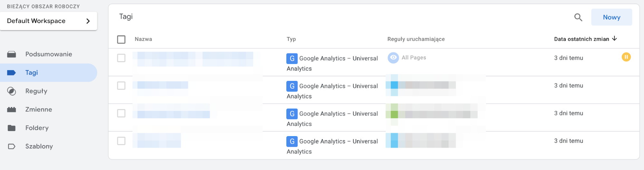Click the Zmienne brick icon
Viewport: 644px width, 170px height.
click(x=12, y=110)
